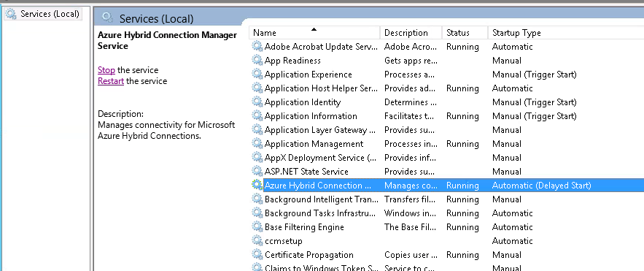This screenshot has width=644, height=271.
Task: Click gear icon of Application Layer Gateway service
Action: point(257,129)
